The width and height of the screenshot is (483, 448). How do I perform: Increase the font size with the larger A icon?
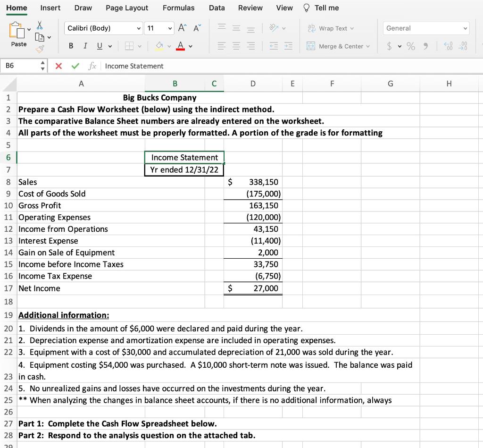tap(182, 28)
